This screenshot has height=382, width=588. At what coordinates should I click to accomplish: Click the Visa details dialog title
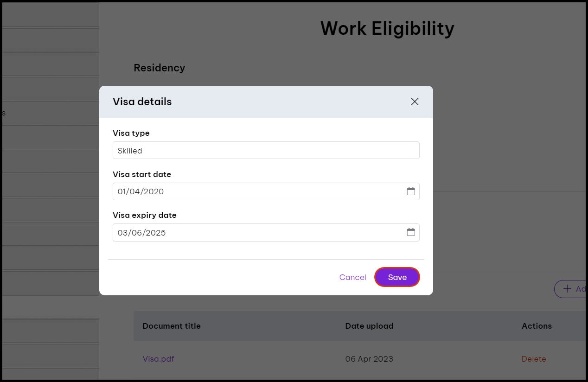coord(142,102)
